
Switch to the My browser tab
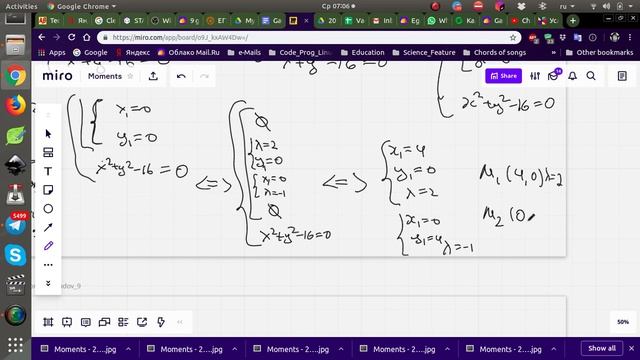coord(244,20)
